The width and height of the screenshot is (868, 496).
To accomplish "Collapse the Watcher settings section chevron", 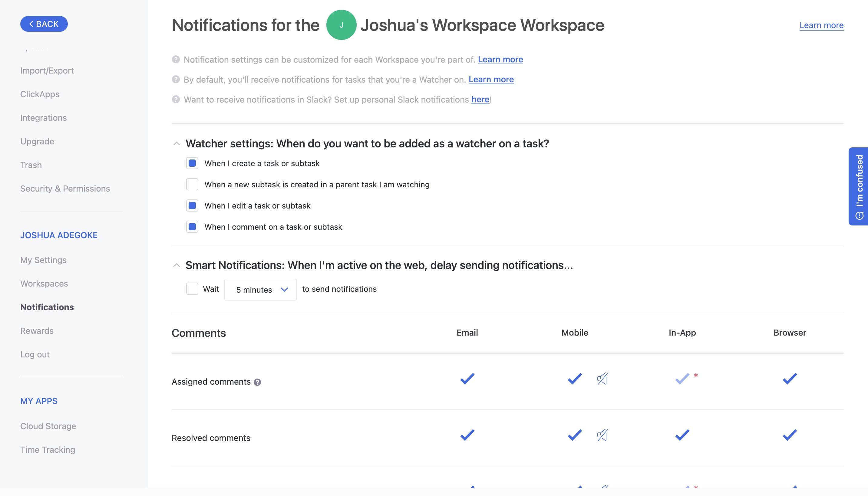I will tap(176, 144).
